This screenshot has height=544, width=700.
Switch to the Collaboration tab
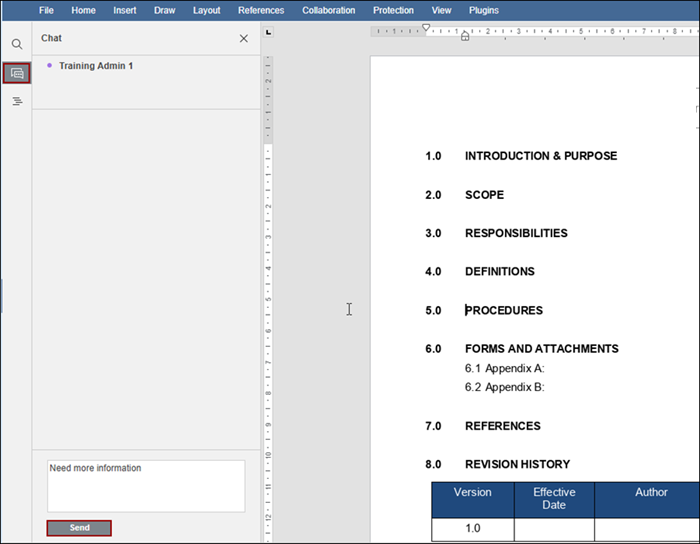(328, 10)
